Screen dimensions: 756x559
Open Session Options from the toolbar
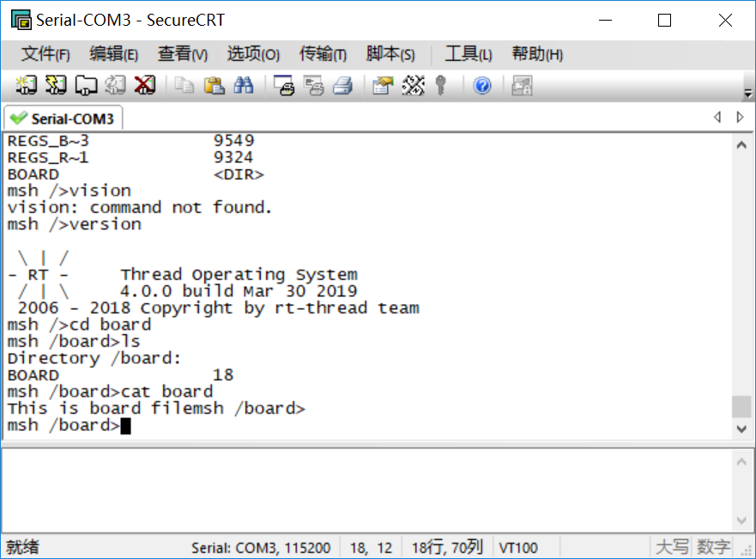pyautogui.click(x=384, y=85)
